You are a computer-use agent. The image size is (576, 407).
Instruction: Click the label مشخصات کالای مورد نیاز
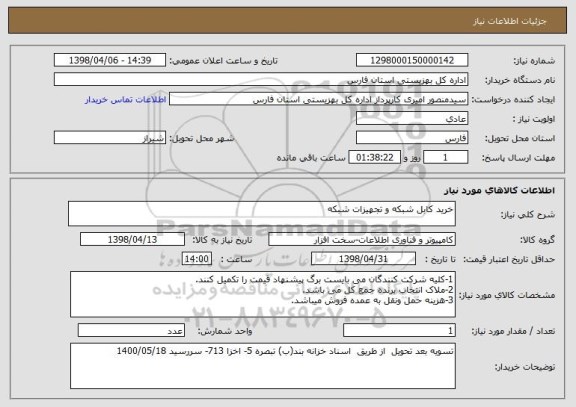(507, 295)
